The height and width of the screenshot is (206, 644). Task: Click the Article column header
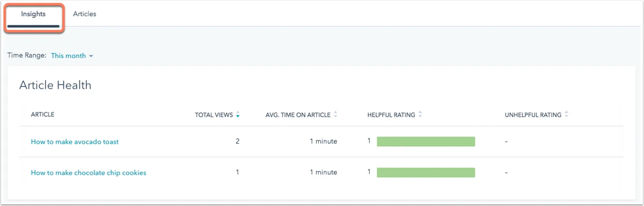tap(42, 115)
